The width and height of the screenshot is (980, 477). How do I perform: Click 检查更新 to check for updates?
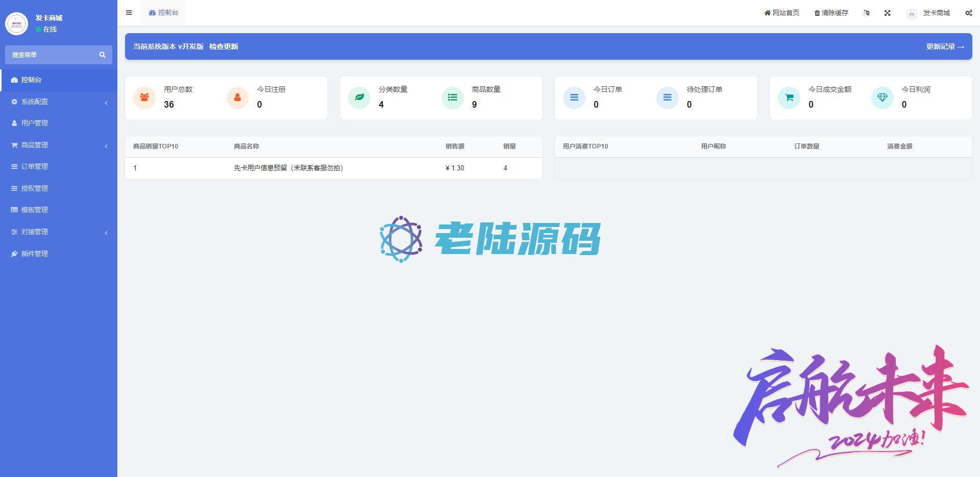pos(224,46)
